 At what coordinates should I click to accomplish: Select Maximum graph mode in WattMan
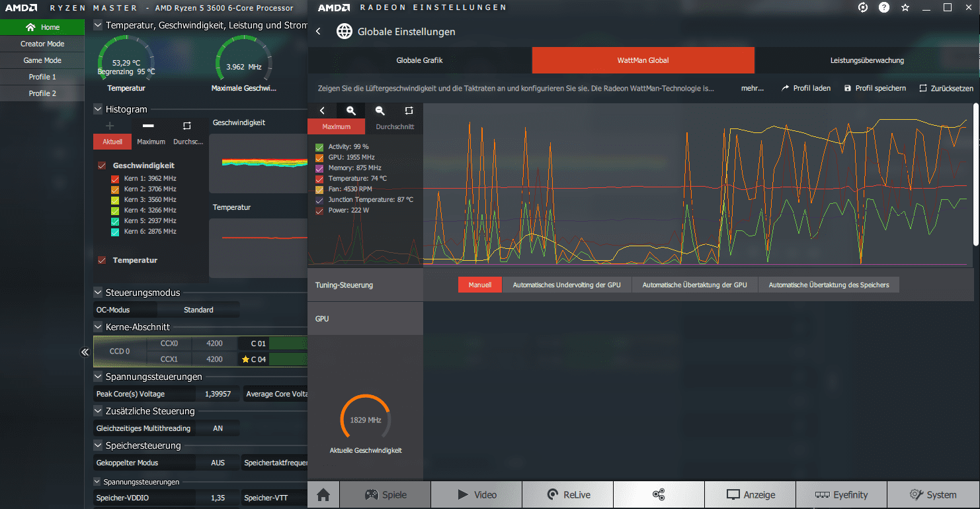pos(337,126)
